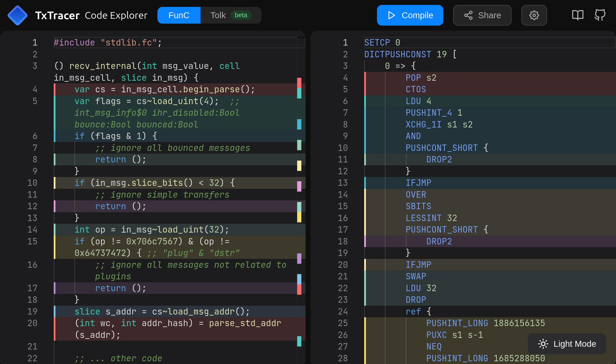Click the CTOS instruction

(416, 89)
